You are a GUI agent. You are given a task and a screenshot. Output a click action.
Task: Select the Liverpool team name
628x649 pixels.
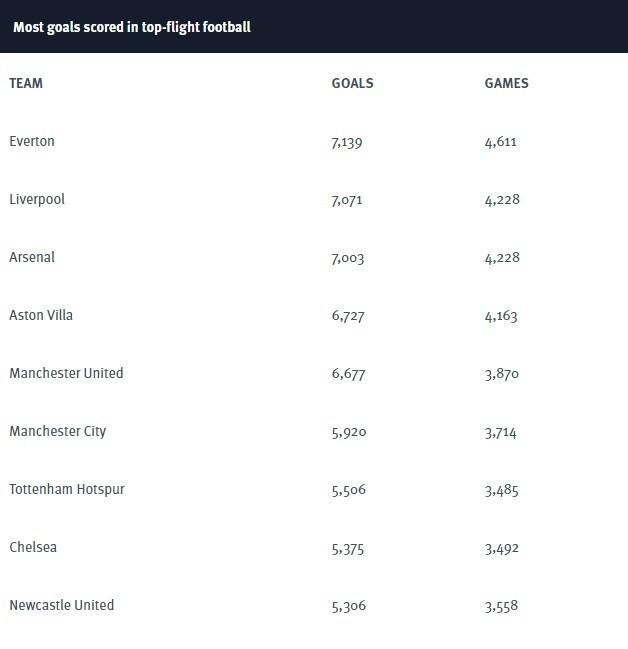click(x=37, y=200)
